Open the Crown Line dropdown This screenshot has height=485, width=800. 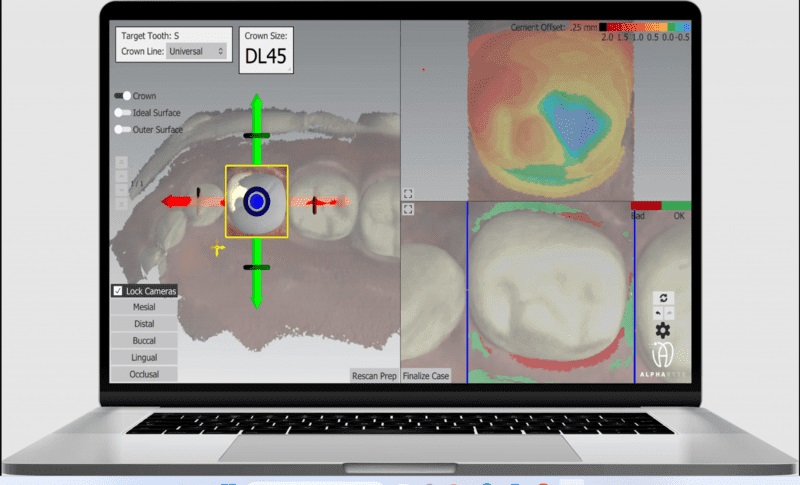point(197,50)
